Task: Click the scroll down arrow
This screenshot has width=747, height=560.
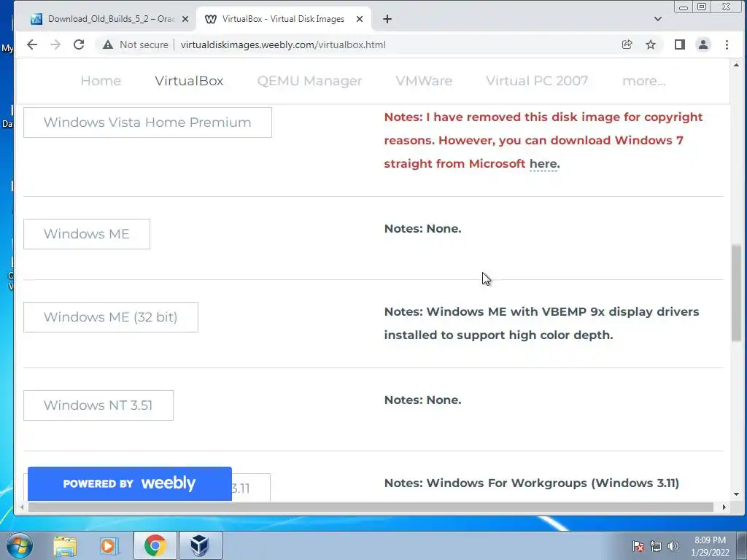Action: (737, 495)
